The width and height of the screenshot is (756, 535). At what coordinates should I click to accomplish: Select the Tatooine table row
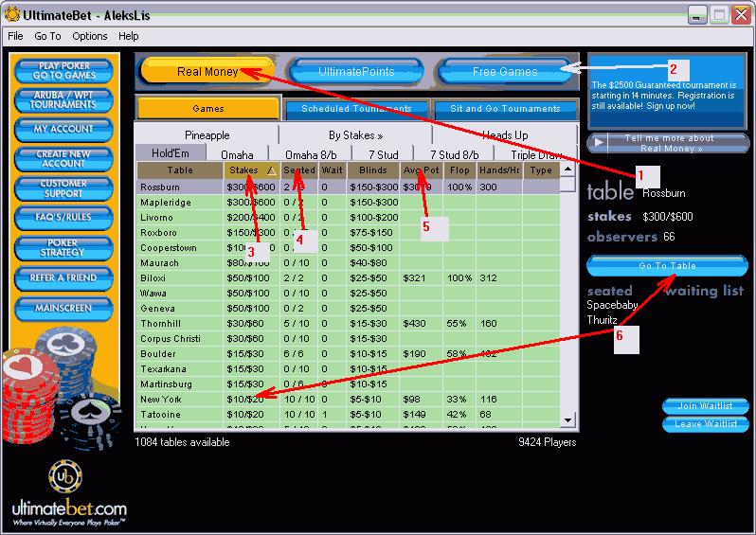[x=348, y=415]
